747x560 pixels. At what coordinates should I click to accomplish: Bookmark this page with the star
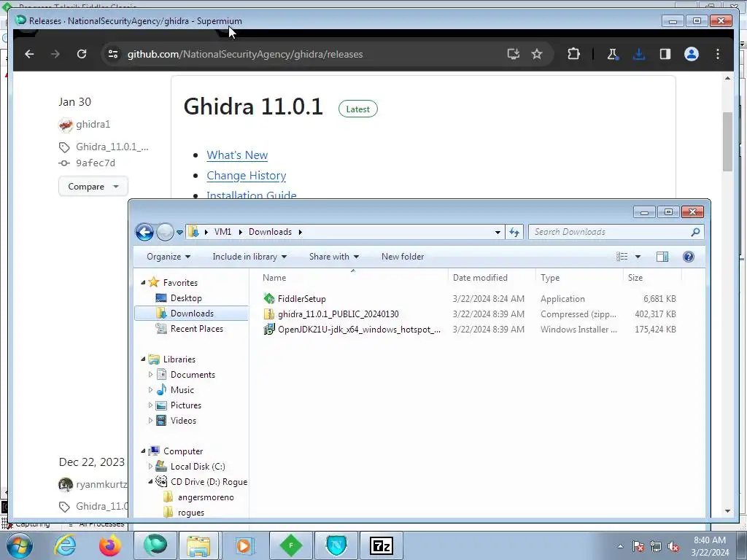tap(537, 54)
